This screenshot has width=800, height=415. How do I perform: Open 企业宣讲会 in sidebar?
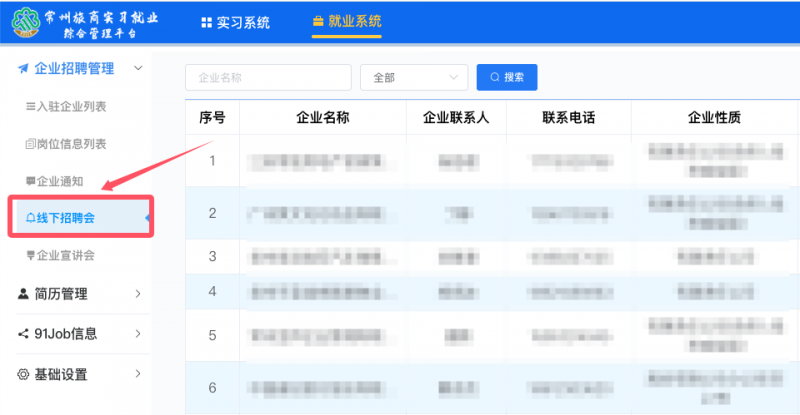pos(61,255)
